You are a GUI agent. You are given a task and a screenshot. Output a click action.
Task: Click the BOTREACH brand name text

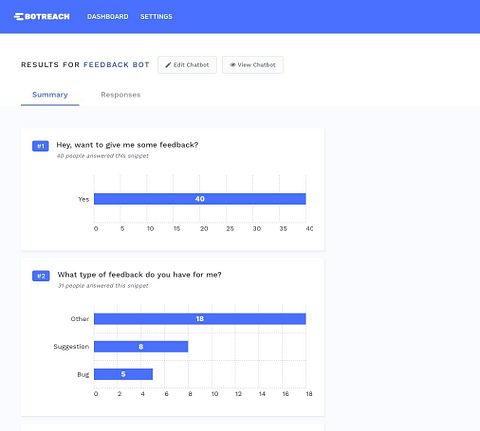[47, 17]
